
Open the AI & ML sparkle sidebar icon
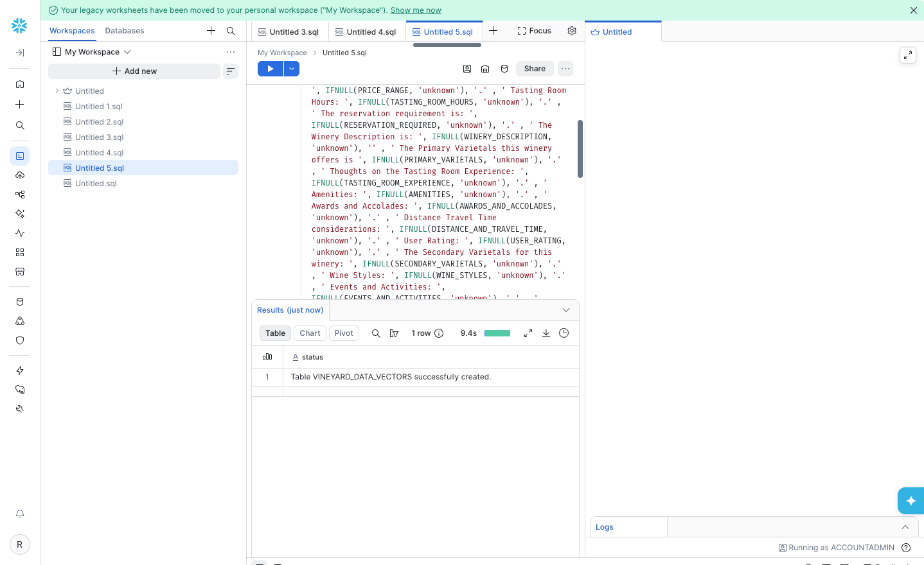coord(20,214)
